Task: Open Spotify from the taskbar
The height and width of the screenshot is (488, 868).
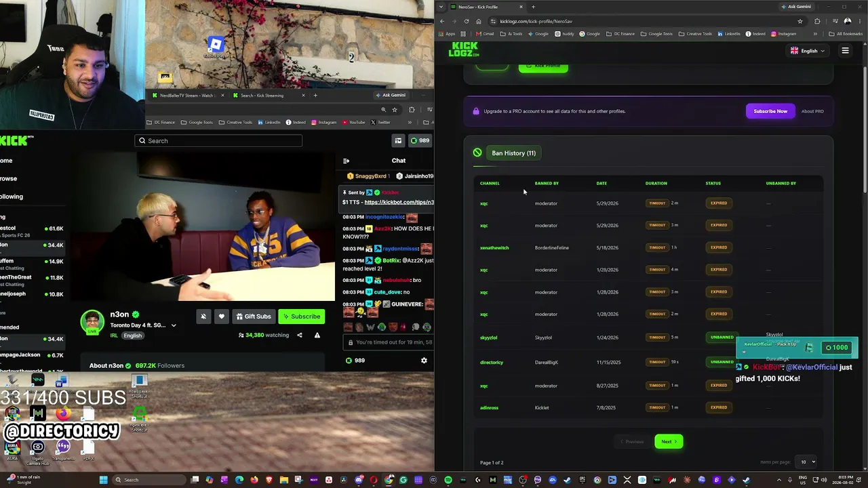Action: click(x=448, y=480)
